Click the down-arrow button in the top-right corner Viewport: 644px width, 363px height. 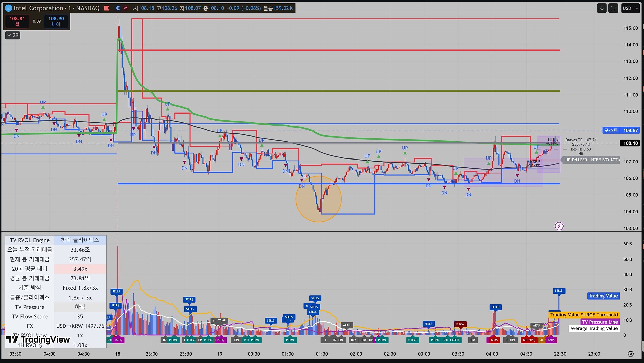(602, 8)
